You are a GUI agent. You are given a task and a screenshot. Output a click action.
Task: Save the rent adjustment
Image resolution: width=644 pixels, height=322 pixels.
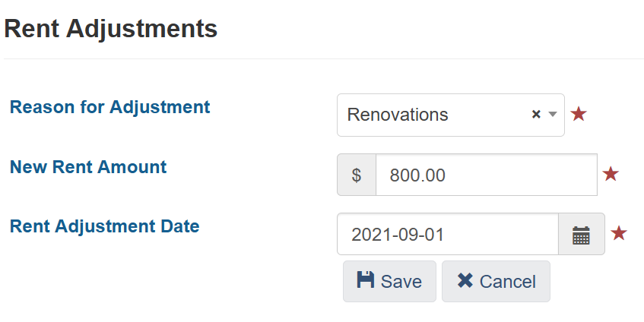(x=389, y=282)
